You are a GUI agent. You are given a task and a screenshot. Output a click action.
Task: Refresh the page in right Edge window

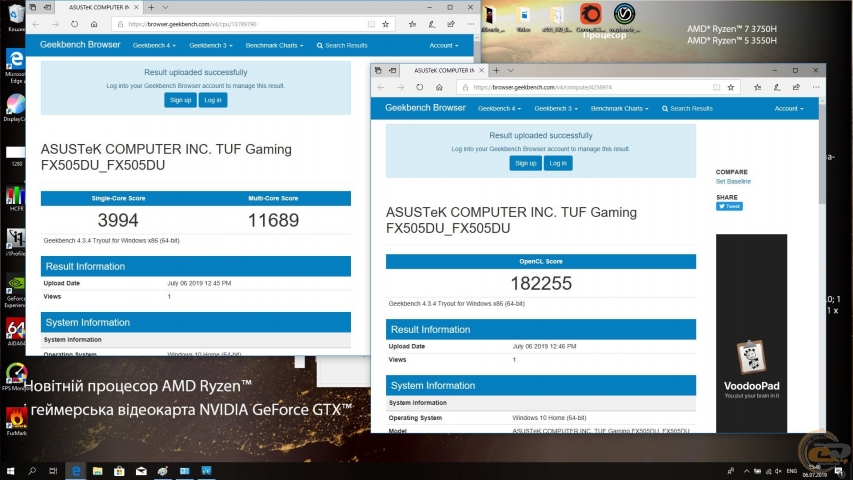tap(419, 87)
